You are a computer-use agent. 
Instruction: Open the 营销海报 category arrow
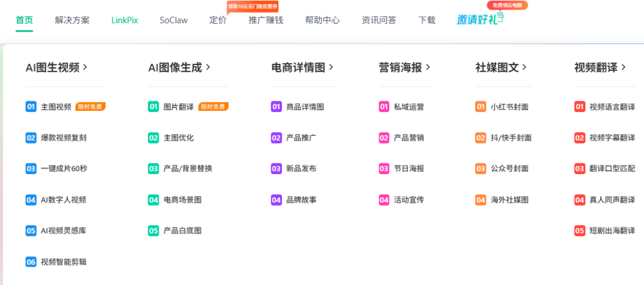pyautogui.click(x=428, y=67)
